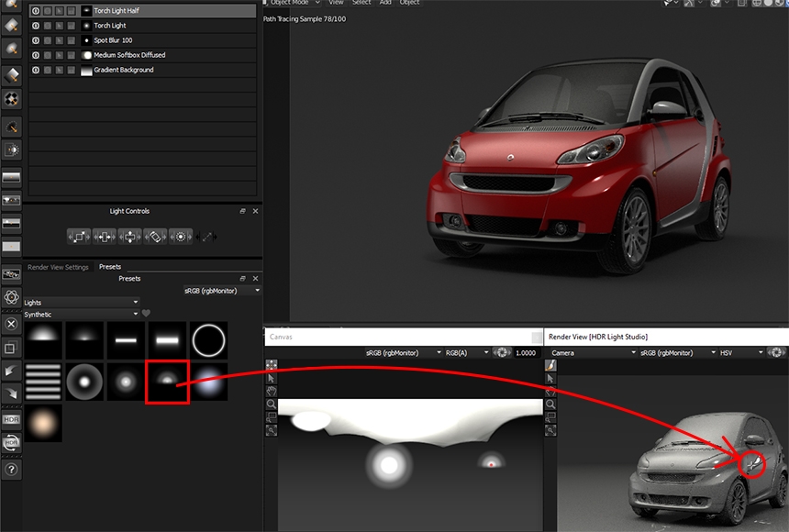Open Render View HSV dropdown

tap(741, 353)
